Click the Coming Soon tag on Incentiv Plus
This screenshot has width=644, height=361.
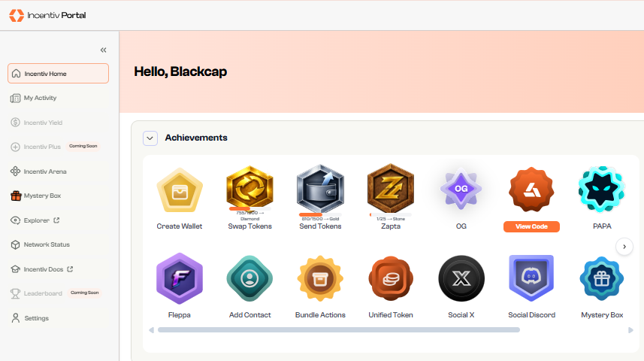(x=83, y=146)
